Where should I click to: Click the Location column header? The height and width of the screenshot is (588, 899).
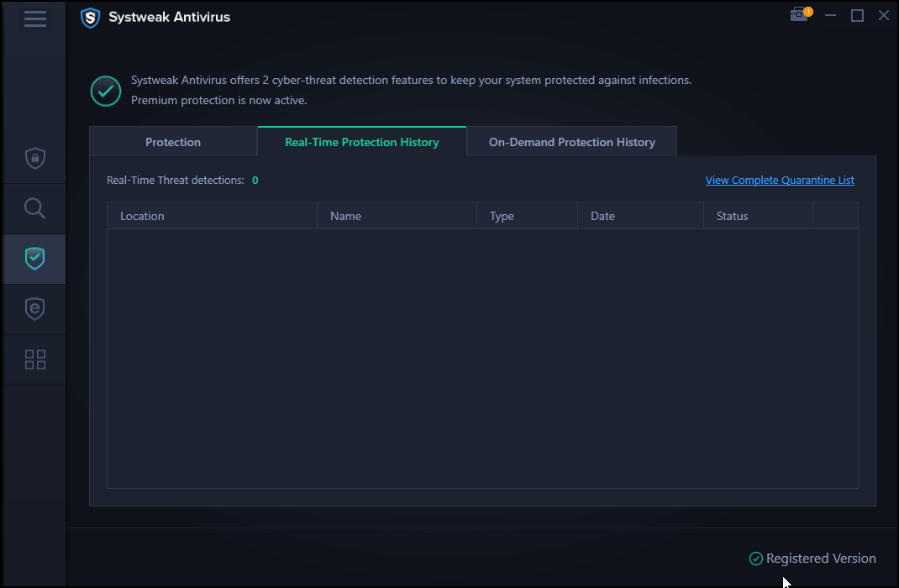click(x=142, y=216)
